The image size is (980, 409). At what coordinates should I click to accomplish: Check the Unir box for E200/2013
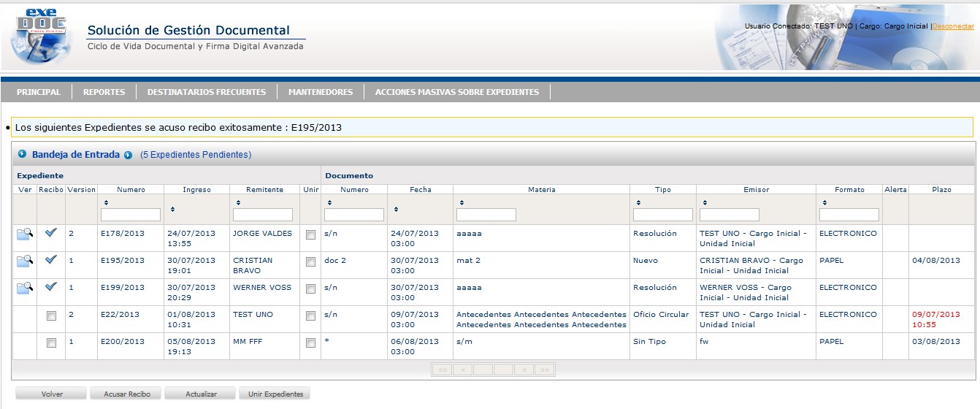pyautogui.click(x=310, y=343)
